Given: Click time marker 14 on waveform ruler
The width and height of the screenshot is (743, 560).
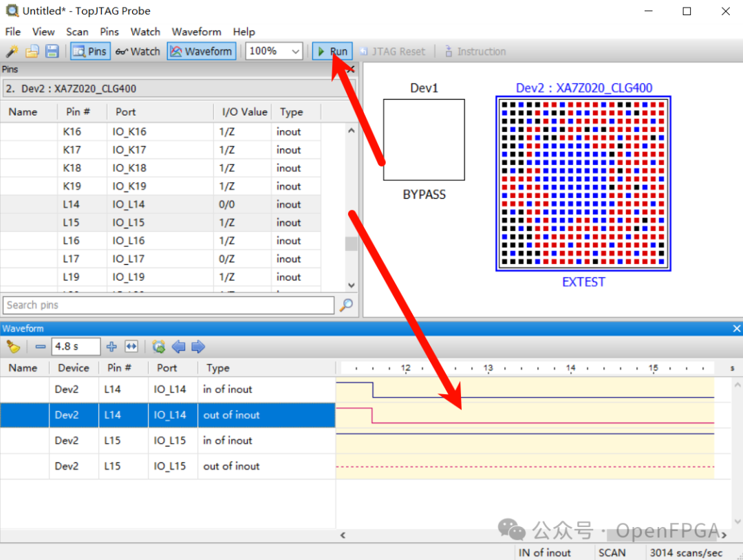Looking at the screenshot, I should coord(570,367).
